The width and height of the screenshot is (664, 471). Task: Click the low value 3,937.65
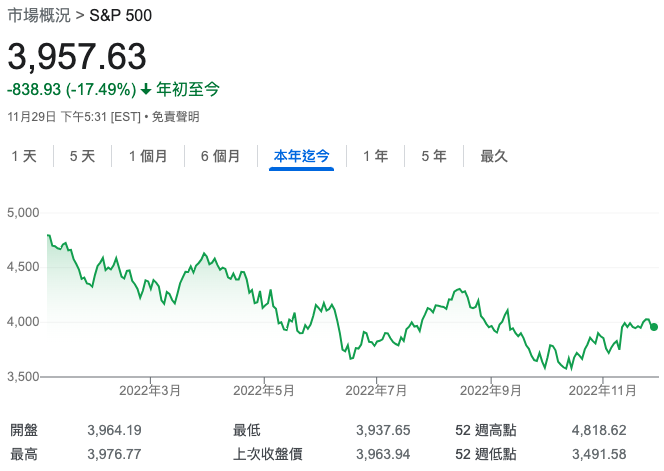pos(383,430)
